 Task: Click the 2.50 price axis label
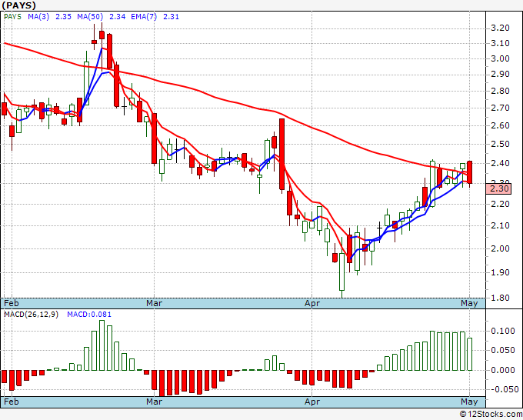[x=501, y=144]
